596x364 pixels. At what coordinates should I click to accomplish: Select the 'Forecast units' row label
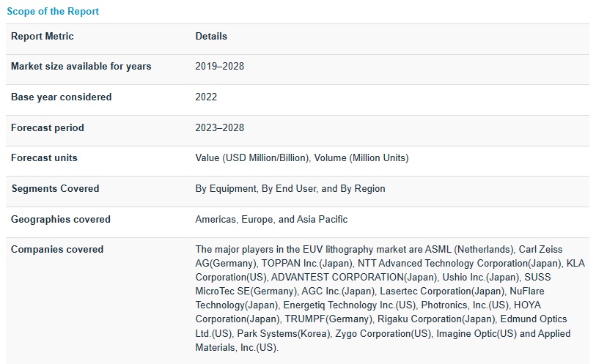[44, 158]
